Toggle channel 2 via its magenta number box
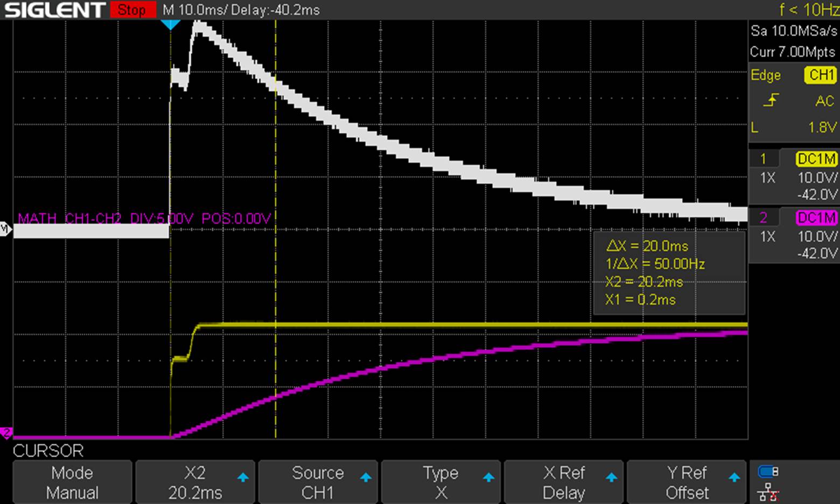 [x=764, y=218]
